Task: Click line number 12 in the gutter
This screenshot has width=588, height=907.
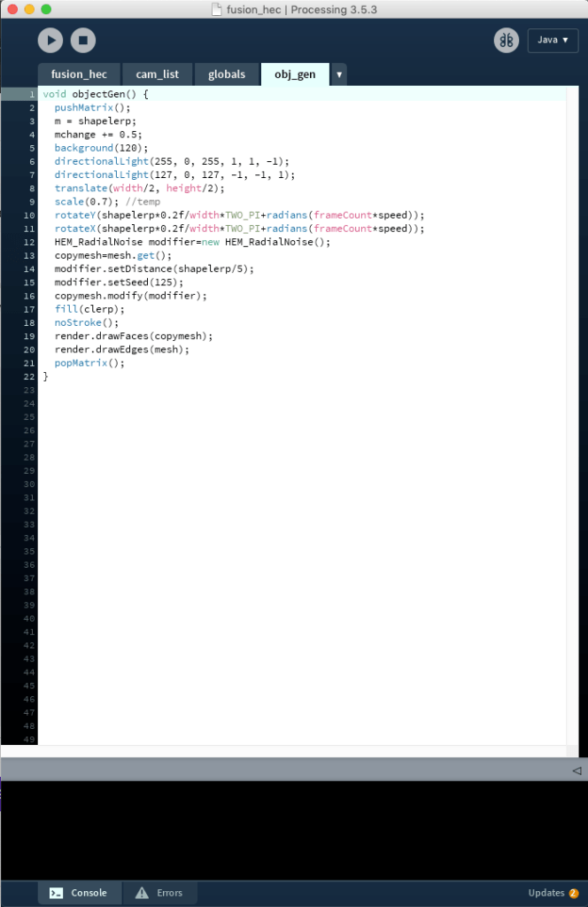Action: point(29,242)
